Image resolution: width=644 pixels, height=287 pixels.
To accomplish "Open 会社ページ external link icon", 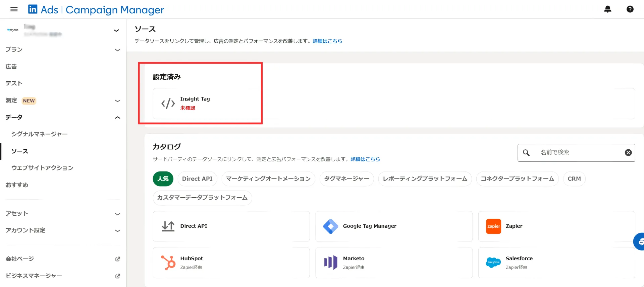I will [x=118, y=259].
